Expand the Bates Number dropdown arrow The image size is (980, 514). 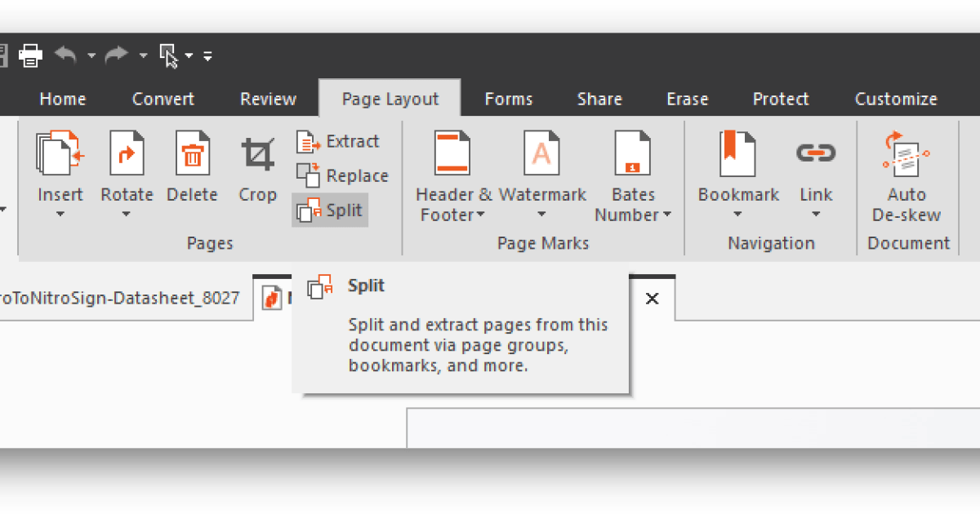coord(667,215)
